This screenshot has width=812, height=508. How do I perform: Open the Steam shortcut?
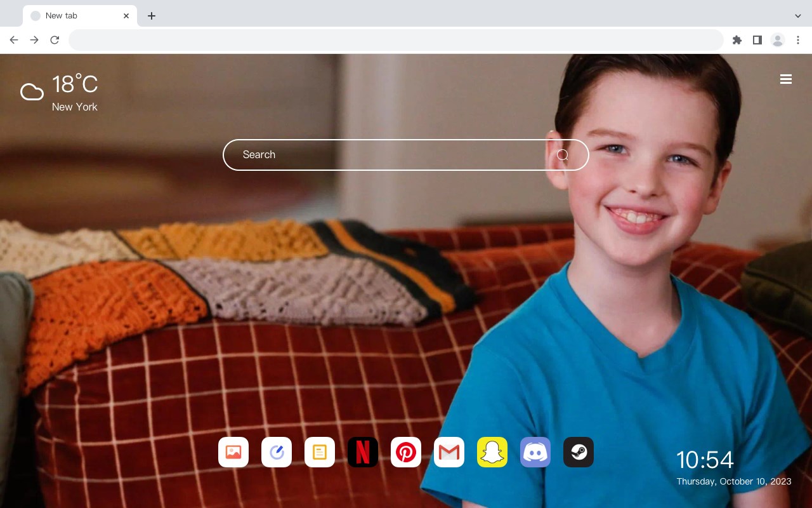click(x=579, y=452)
